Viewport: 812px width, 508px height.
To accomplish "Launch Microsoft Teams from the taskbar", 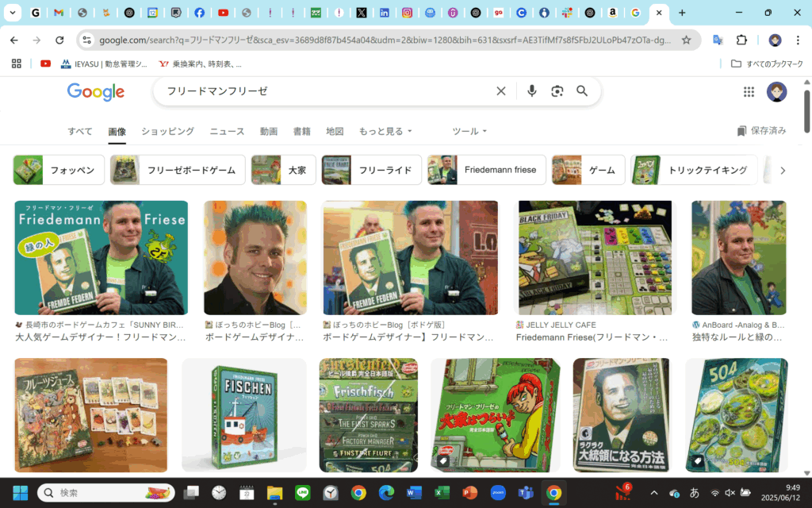I will click(x=526, y=492).
